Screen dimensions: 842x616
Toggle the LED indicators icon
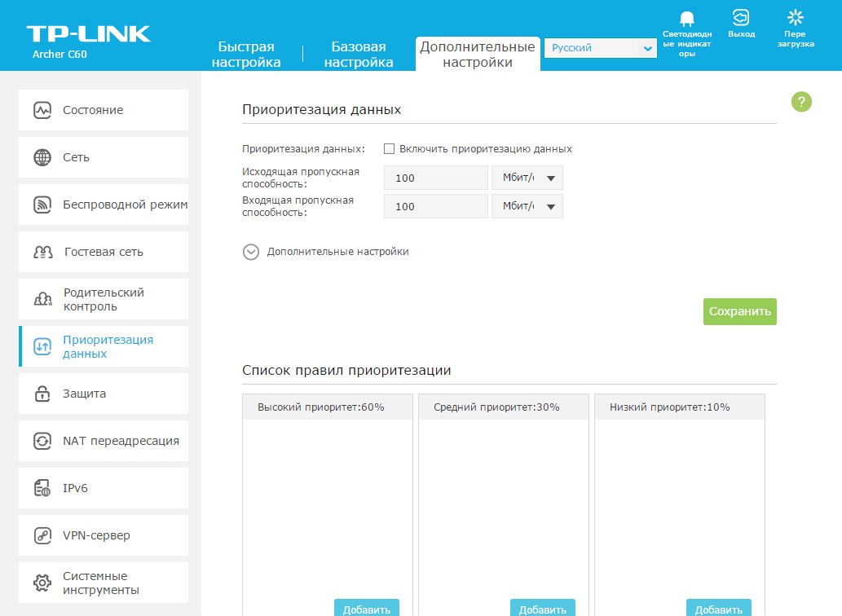click(x=686, y=19)
